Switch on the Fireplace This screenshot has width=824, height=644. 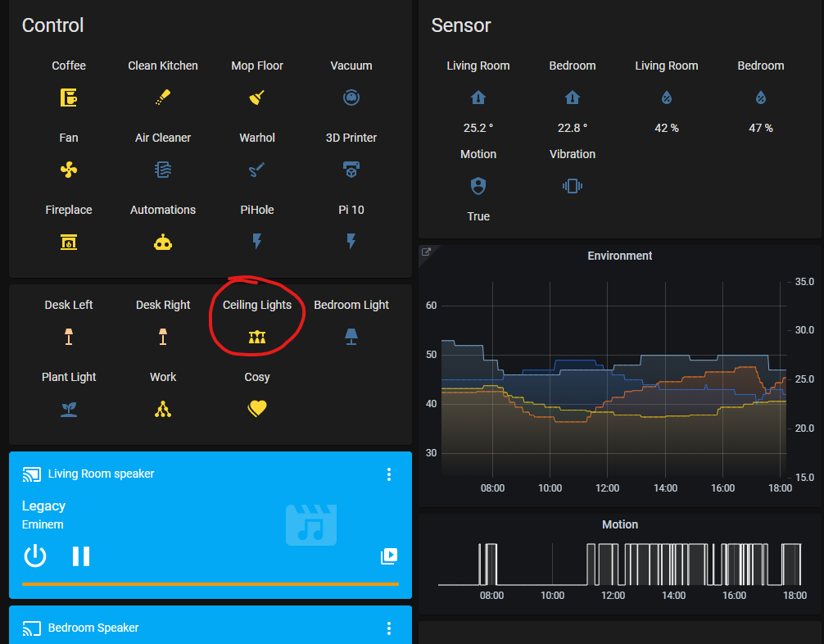coord(69,242)
